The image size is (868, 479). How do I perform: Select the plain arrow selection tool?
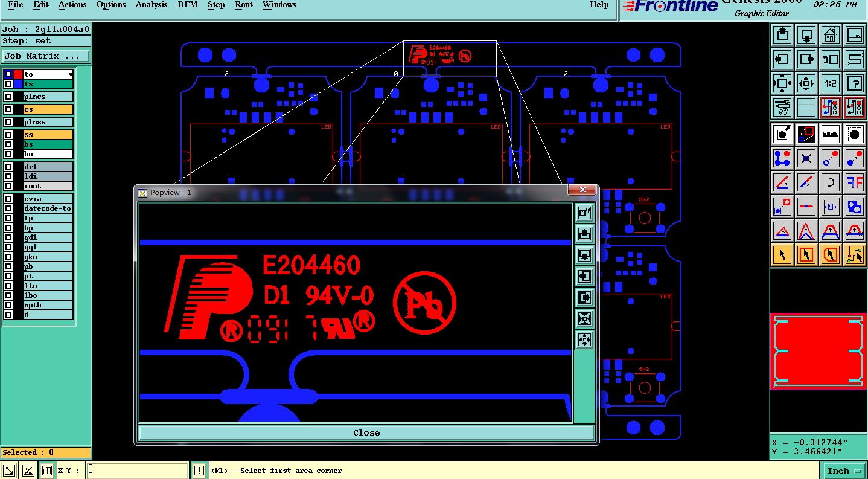[x=782, y=255]
